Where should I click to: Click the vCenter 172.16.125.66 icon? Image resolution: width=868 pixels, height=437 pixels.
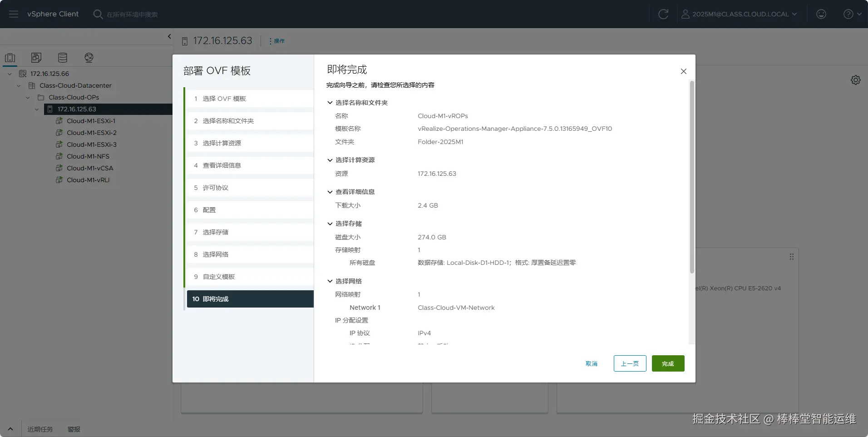tap(23, 74)
